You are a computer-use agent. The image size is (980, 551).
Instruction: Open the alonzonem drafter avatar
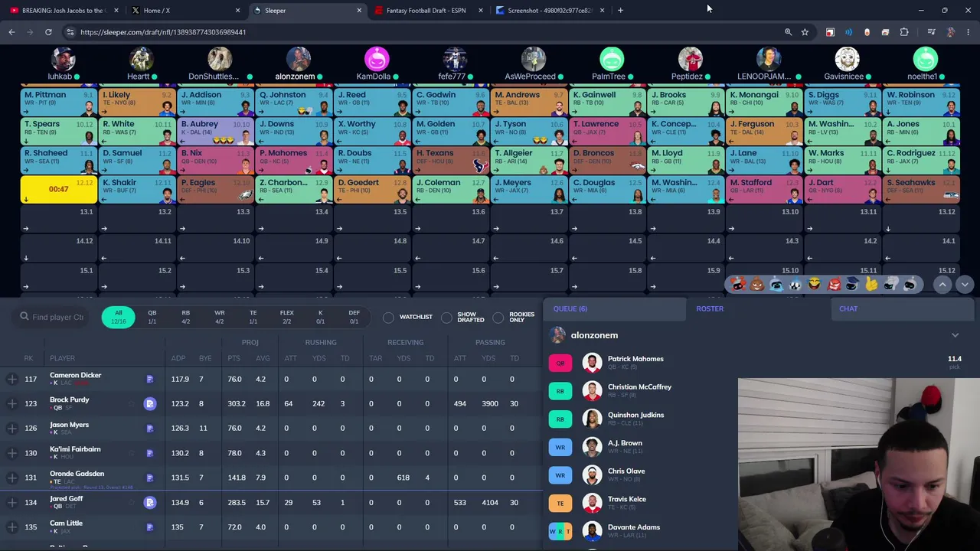(x=299, y=60)
